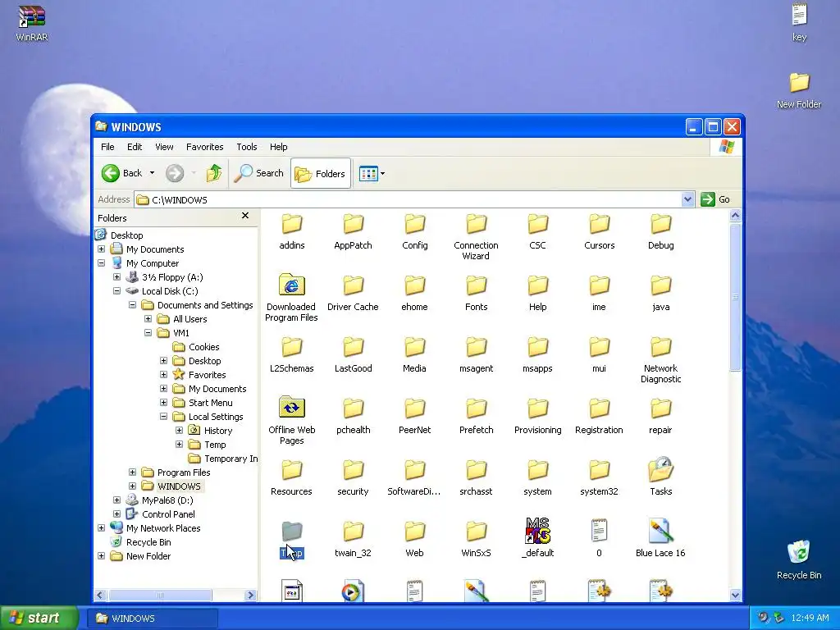
Task: Open the File menu
Action: coord(107,147)
